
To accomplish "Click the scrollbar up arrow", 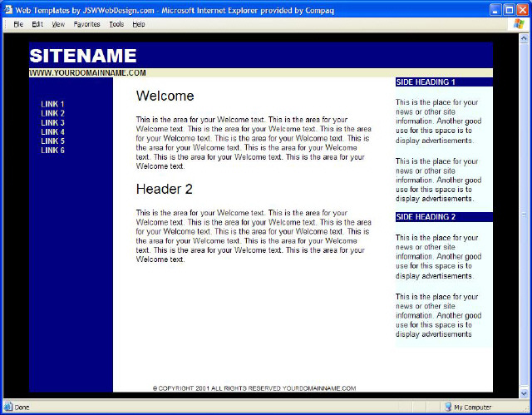I will pos(524,38).
